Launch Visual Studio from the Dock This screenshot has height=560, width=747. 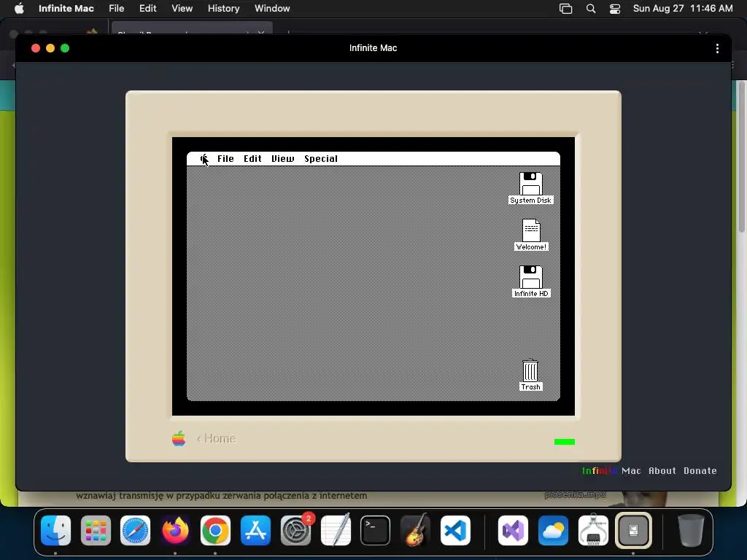[513, 530]
